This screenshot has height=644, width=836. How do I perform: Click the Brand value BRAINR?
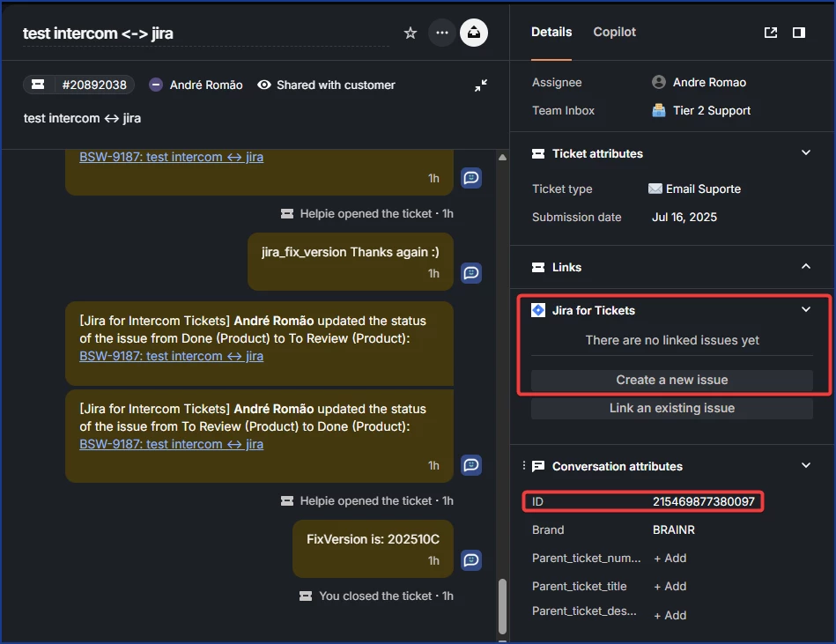point(673,530)
